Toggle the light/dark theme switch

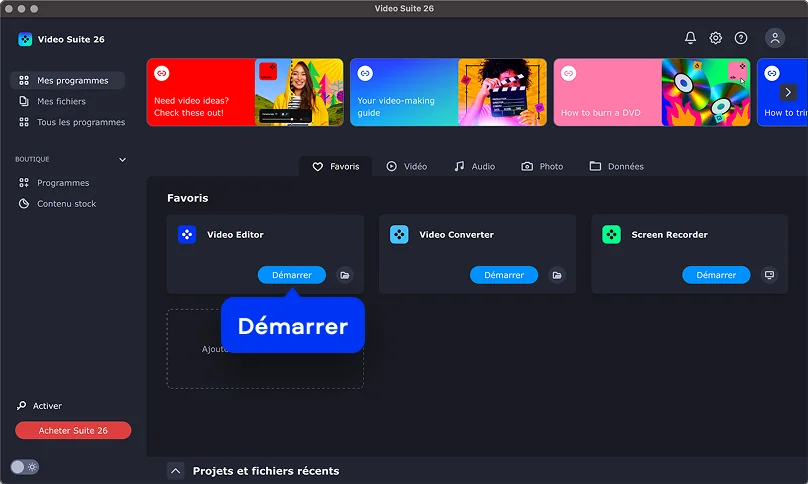click(x=25, y=467)
